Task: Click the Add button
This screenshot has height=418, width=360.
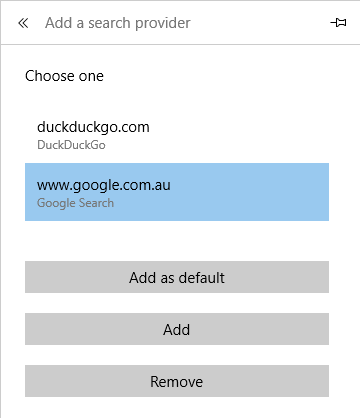Action: (x=177, y=329)
